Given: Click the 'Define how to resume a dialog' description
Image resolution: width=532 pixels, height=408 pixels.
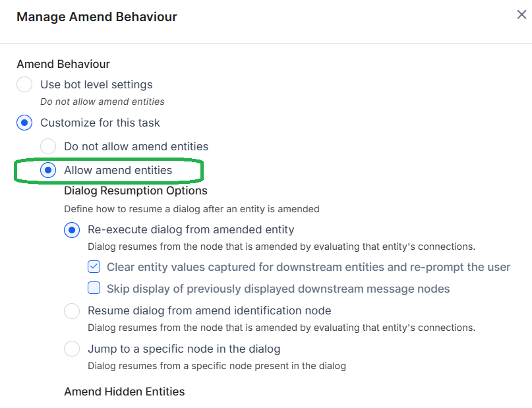Looking at the screenshot, I should coord(191,209).
